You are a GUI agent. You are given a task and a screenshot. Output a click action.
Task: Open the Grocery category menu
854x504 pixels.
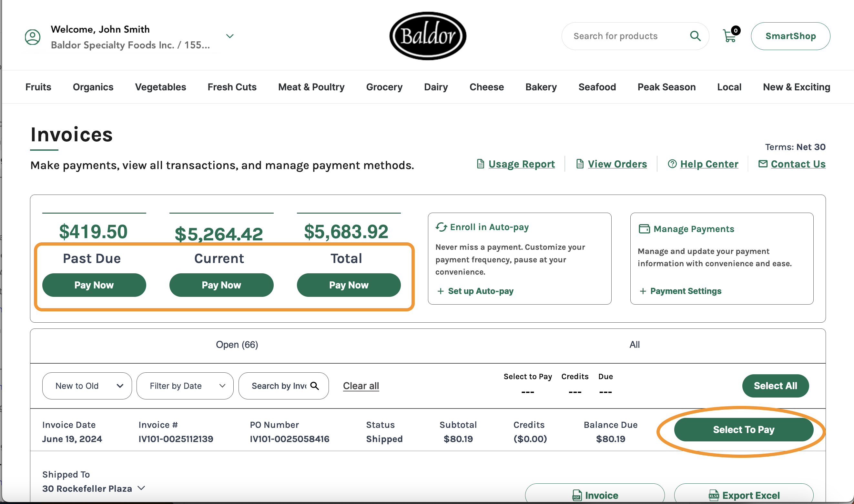click(x=384, y=87)
